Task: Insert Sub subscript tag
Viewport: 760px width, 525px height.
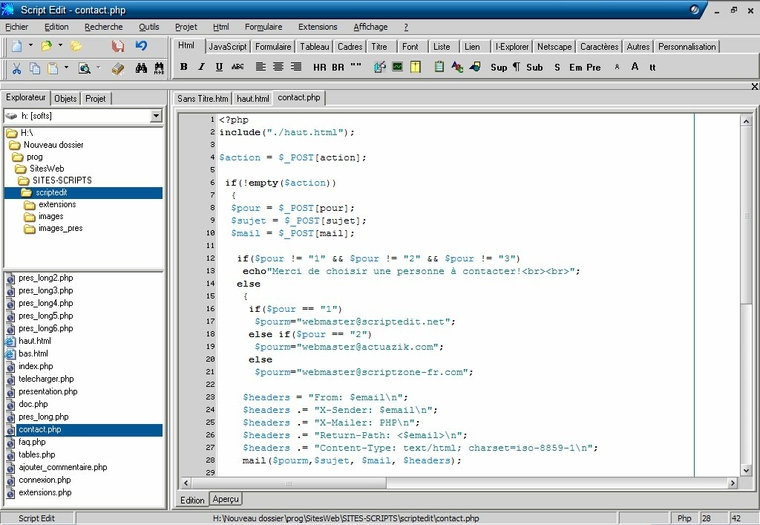Action: click(535, 67)
